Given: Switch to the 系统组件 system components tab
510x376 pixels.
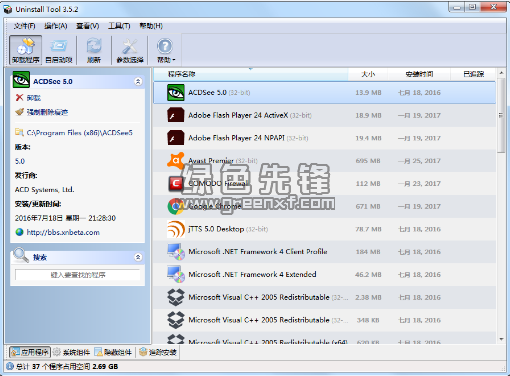Looking at the screenshot, I should (72, 352).
